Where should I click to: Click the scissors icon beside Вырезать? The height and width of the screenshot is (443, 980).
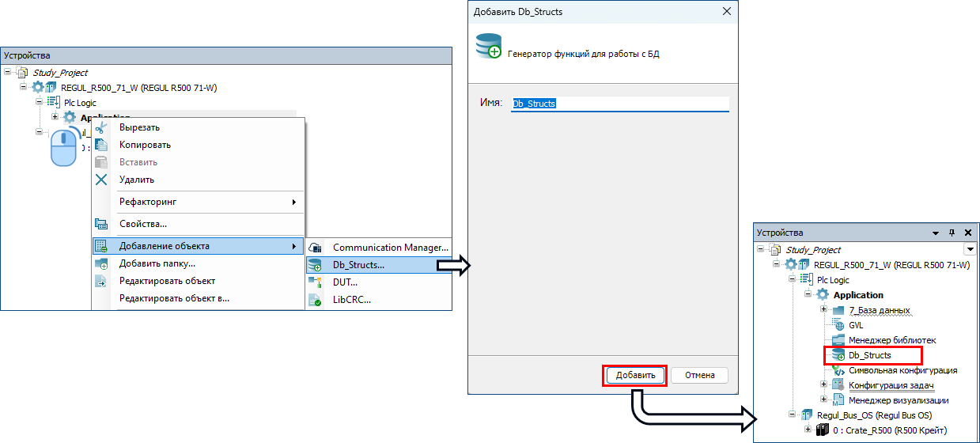tap(101, 127)
